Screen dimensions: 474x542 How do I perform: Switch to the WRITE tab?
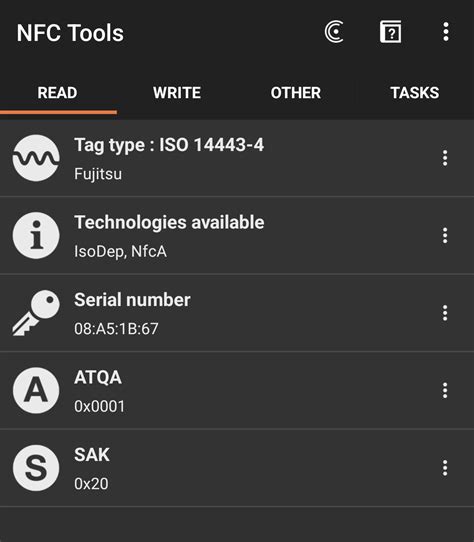point(177,93)
